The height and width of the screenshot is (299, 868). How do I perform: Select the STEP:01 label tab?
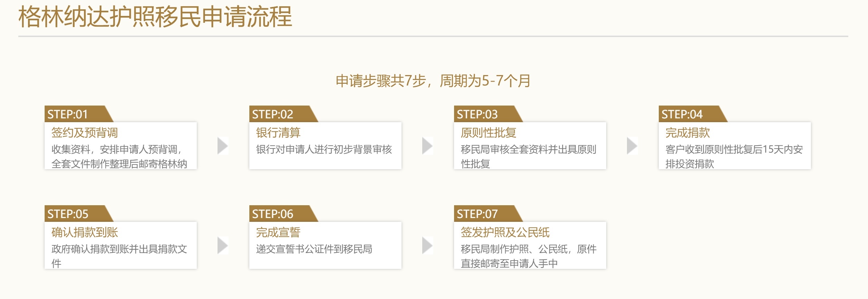[x=79, y=114]
